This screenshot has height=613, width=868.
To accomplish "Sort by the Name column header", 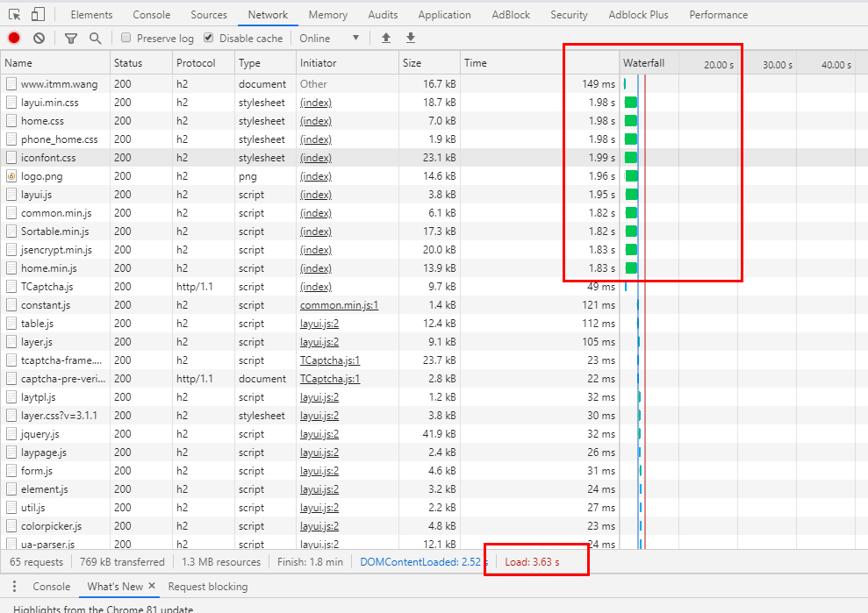I will click(55, 63).
